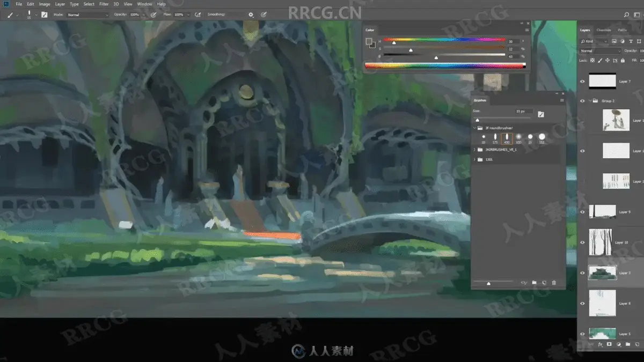Image resolution: width=644 pixels, height=362 pixels.
Task: Adjust the Brightness slider in Color panel
Action: tap(444, 55)
